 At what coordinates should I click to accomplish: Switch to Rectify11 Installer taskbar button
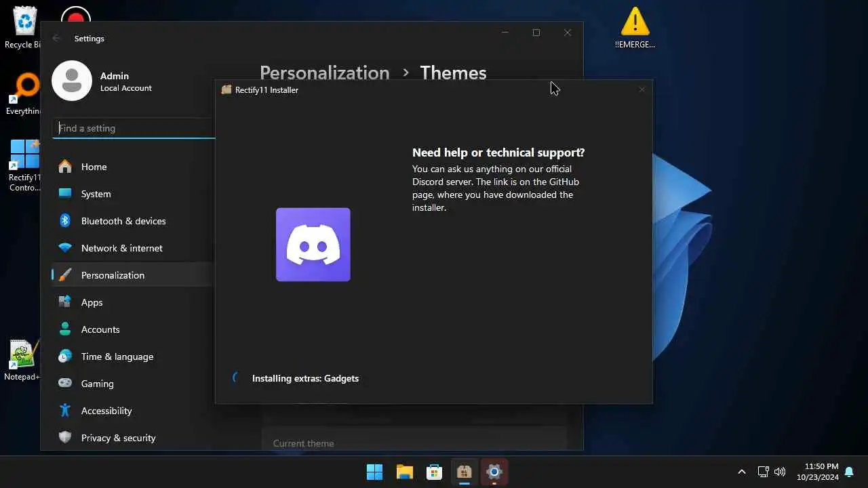tap(465, 472)
